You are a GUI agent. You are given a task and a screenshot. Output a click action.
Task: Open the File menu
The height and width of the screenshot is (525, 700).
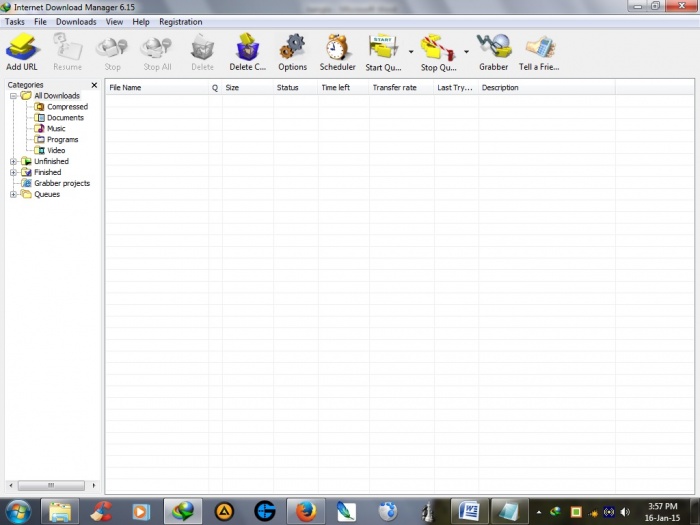tap(40, 21)
